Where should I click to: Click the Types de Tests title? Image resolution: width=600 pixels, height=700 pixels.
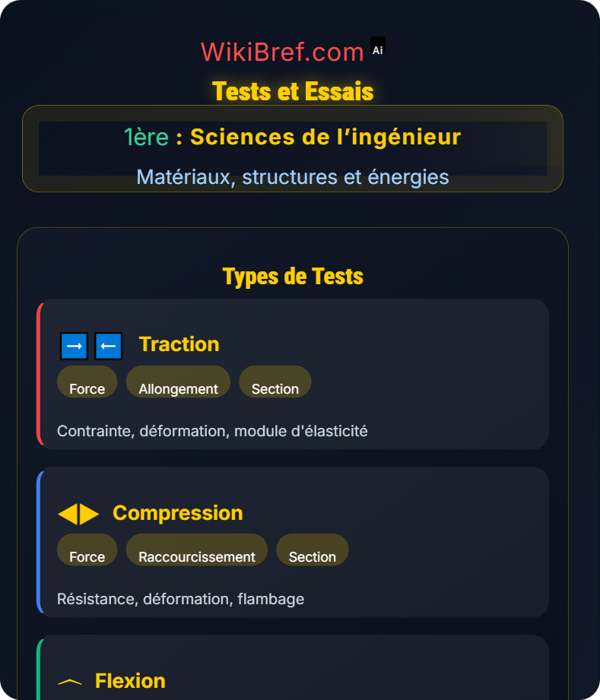(x=293, y=277)
